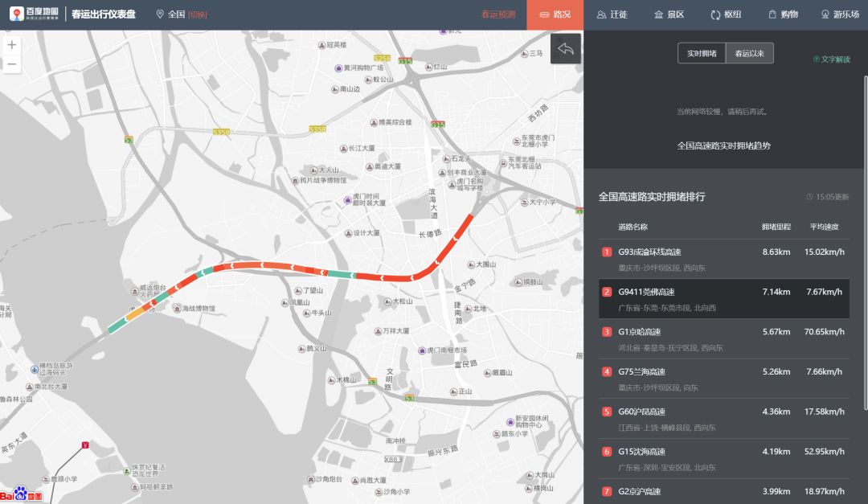Click the 三马 map marker
Screen dimensions: 868x504
coord(524,54)
